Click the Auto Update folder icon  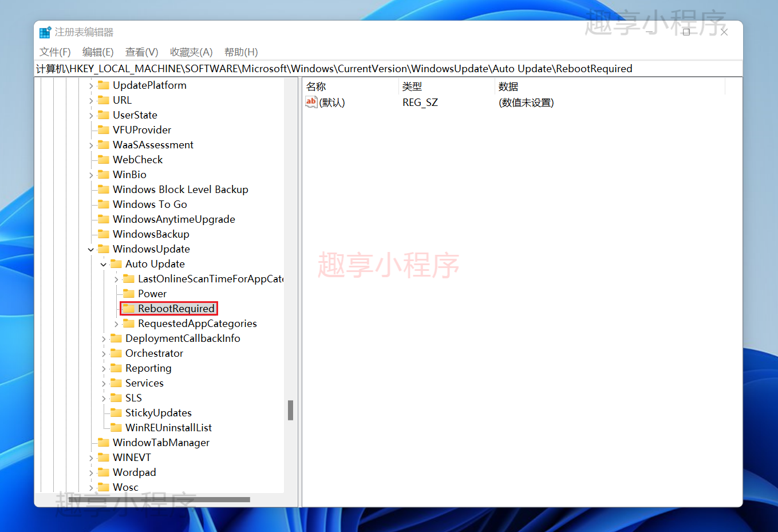click(x=116, y=263)
